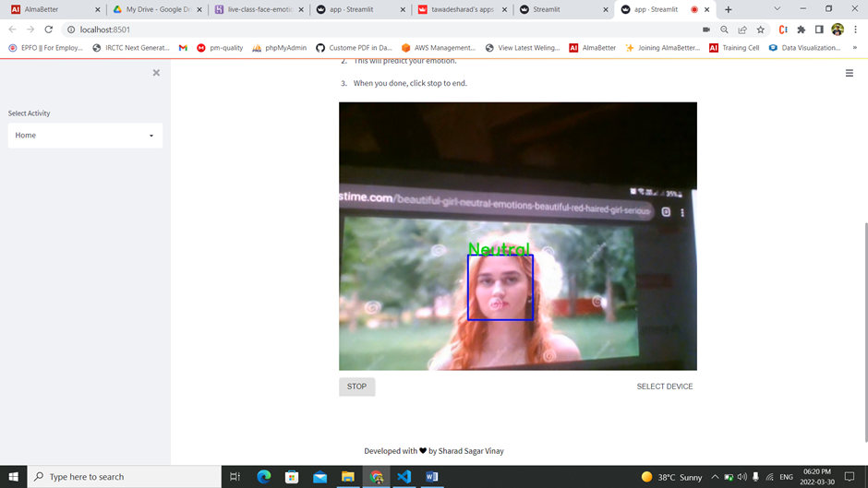Click the webcam video frame
The image size is (868, 488).
pyautogui.click(x=518, y=236)
